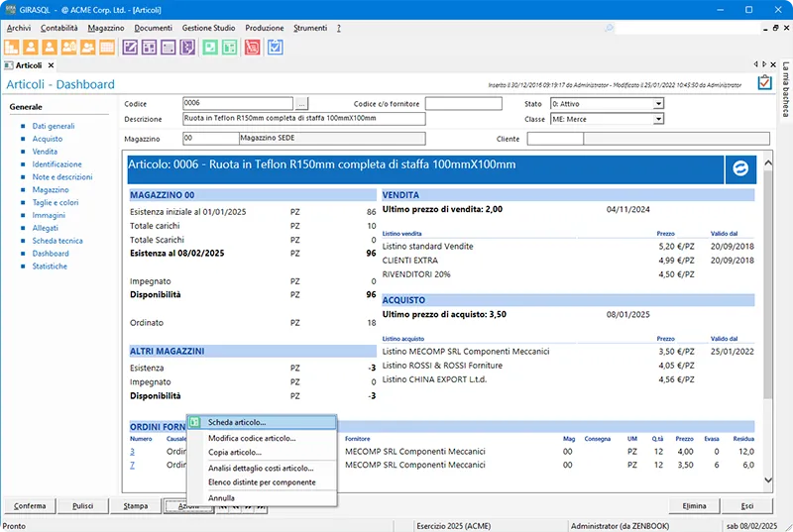
Task: Click Annulla in the popup menu
Action: coord(262,497)
